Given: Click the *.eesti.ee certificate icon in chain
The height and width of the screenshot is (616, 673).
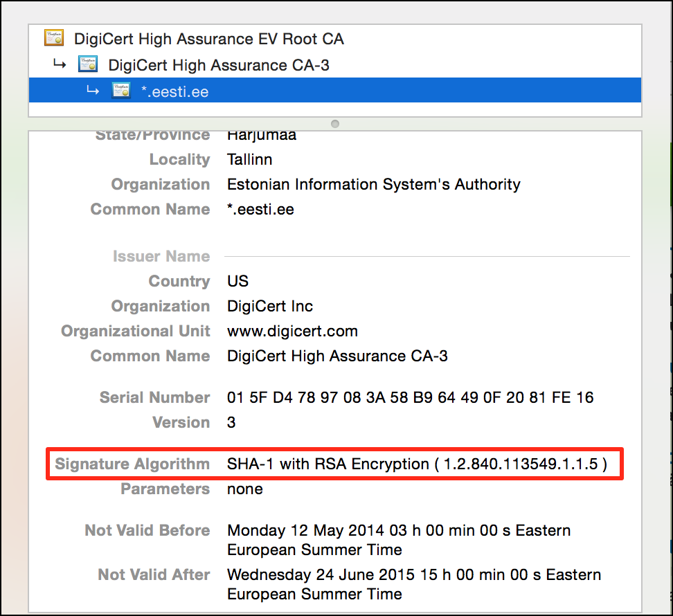Looking at the screenshot, I should [121, 91].
